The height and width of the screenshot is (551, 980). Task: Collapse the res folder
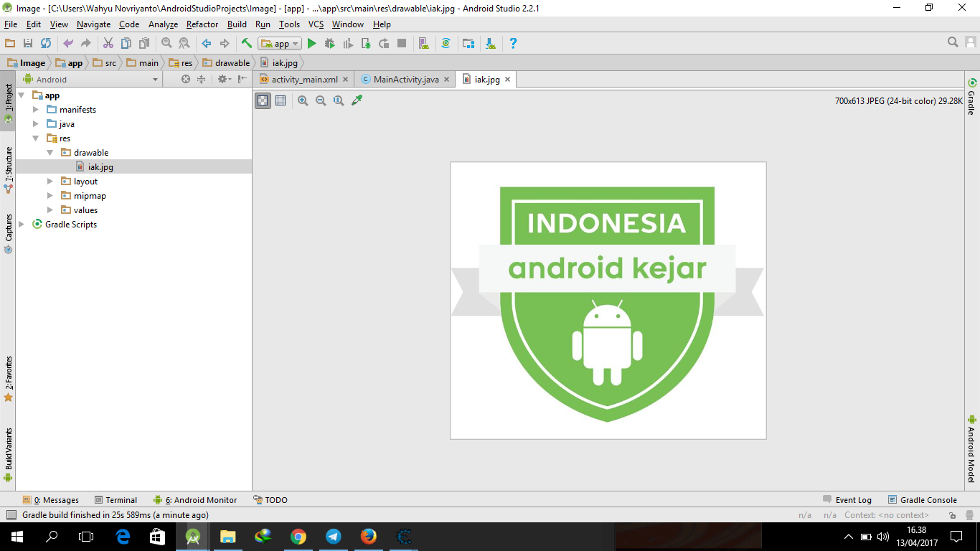pos(36,138)
